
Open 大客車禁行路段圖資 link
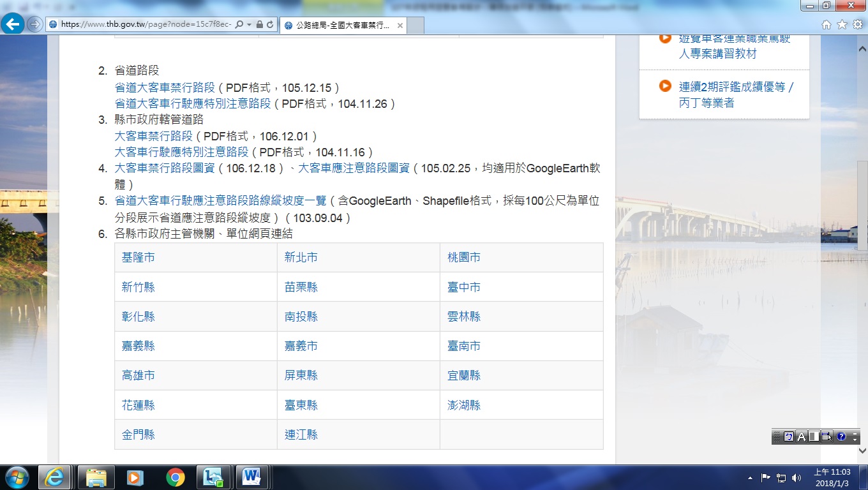165,168
